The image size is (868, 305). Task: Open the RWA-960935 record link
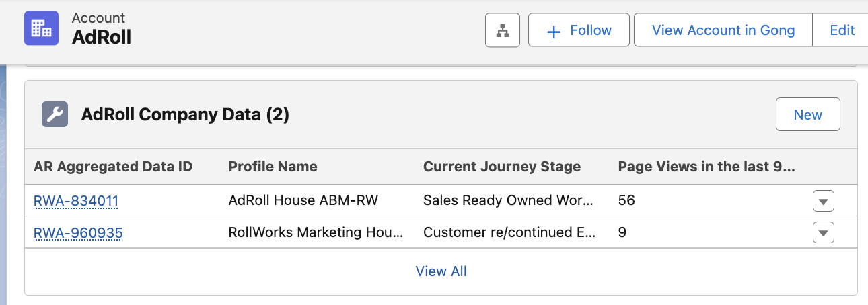(x=78, y=233)
